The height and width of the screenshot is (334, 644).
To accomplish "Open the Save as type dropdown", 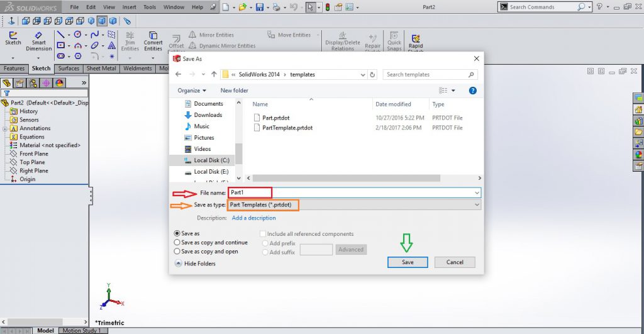I will coord(477,204).
